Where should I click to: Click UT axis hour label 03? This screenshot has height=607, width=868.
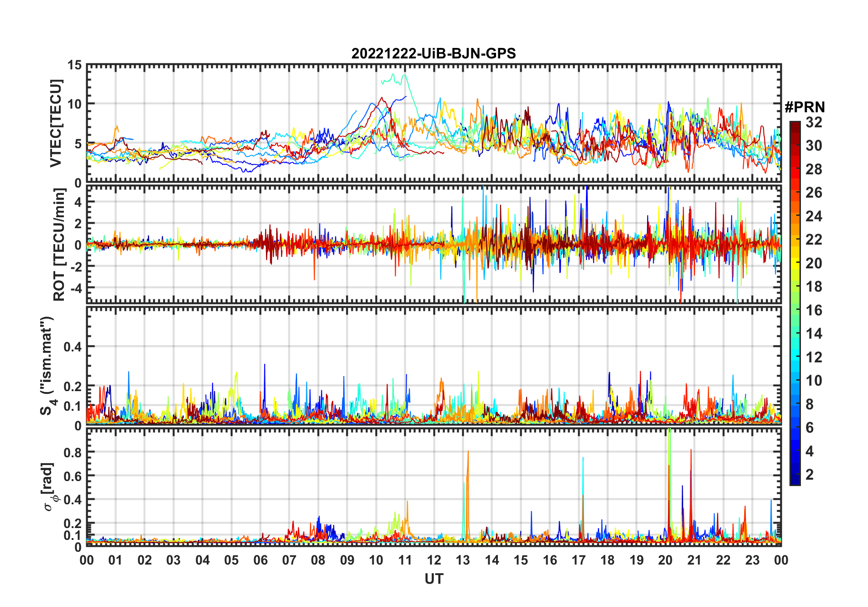173,560
